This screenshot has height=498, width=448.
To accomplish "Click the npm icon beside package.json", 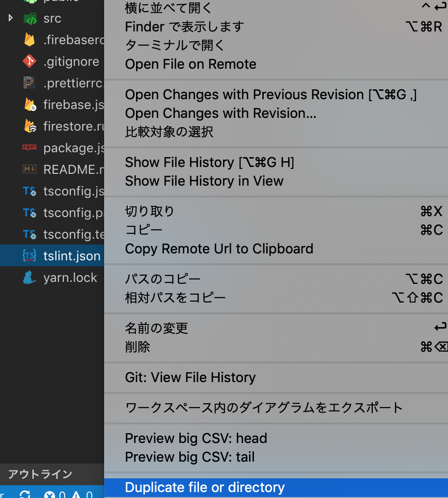I will point(30,148).
